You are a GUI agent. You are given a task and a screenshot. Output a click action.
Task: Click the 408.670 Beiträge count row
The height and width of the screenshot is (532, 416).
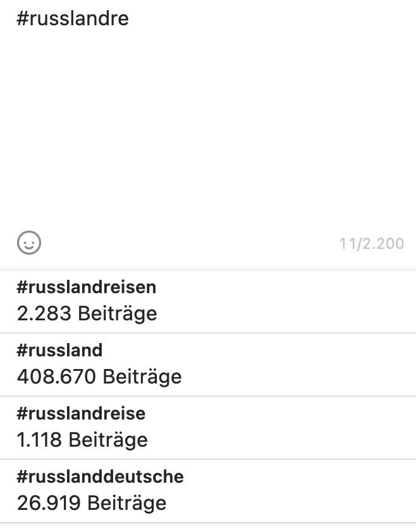99,377
